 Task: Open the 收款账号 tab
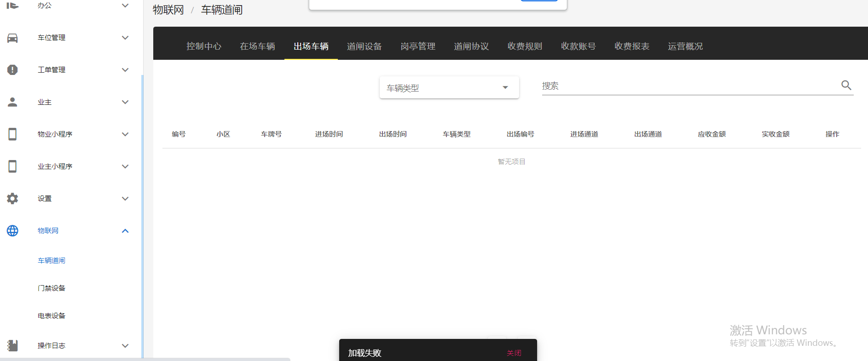578,46
